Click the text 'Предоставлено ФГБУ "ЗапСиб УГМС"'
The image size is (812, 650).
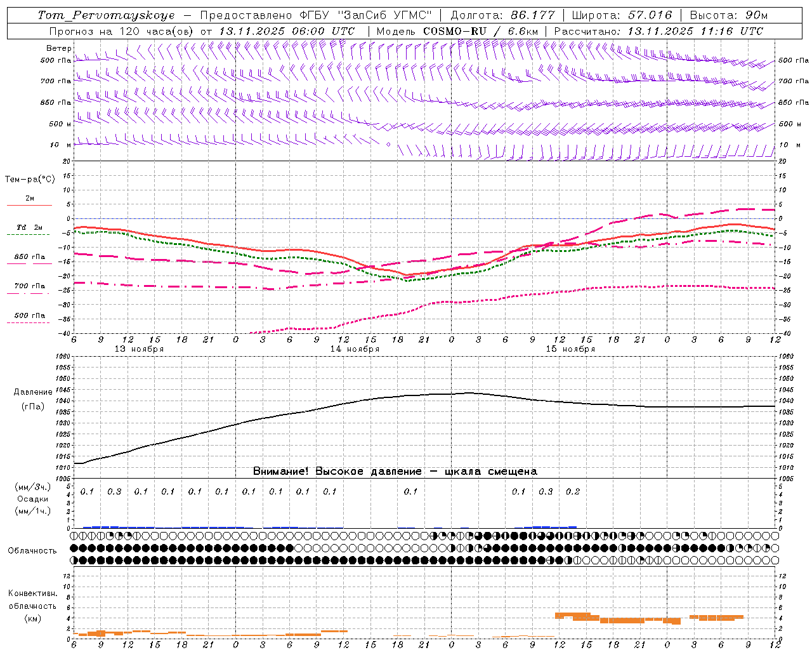point(316,15)
